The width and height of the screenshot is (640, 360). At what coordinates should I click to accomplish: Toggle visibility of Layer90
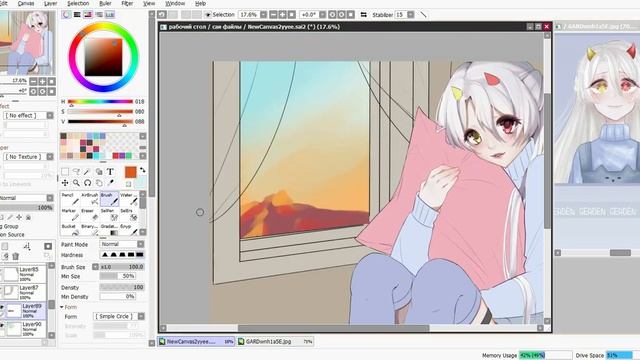(x=2, y=326)
